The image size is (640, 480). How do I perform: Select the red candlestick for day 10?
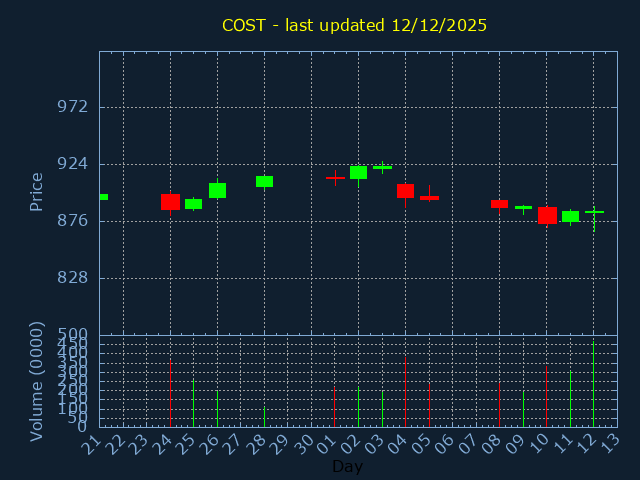coord(547,216)
